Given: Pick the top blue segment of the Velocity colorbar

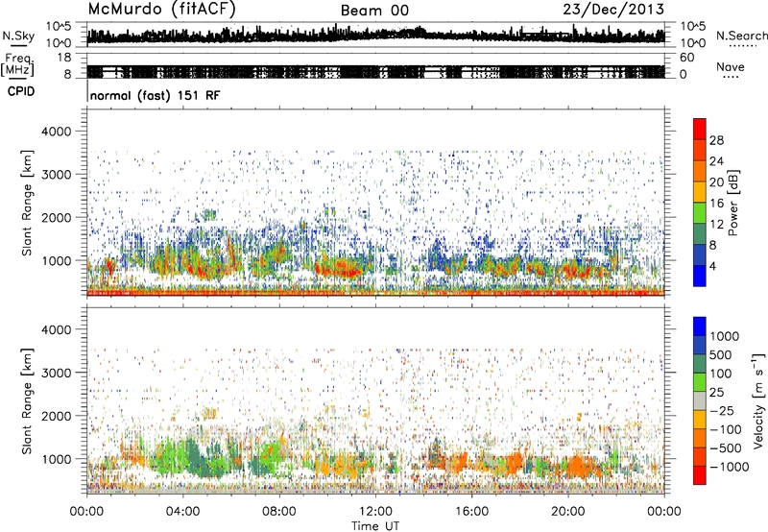Looking at the screenshot, I should tap(700, 326).
